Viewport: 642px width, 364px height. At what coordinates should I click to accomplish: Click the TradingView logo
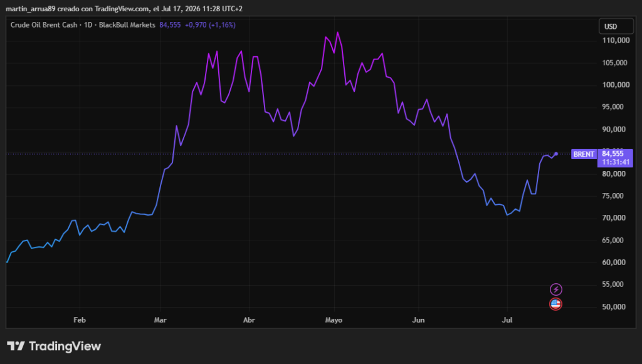click(x=54, y=346)
